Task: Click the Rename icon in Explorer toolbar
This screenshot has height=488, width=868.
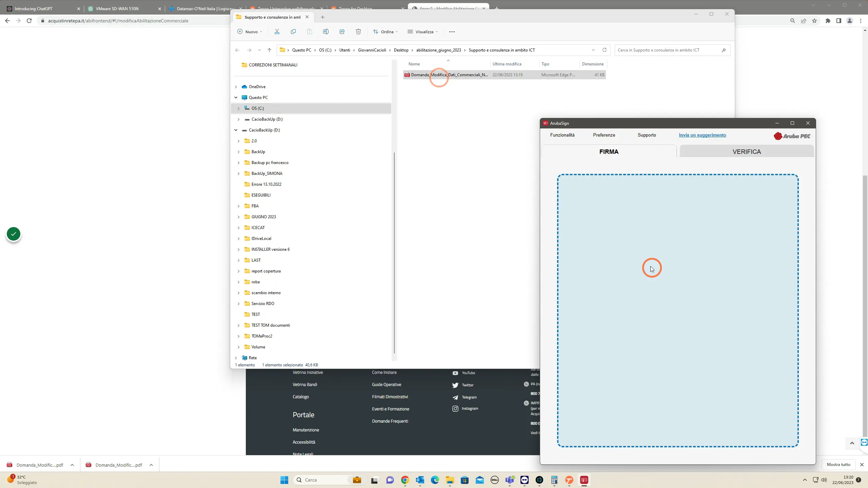Action: pyautogui.click(x=325, y=32)
